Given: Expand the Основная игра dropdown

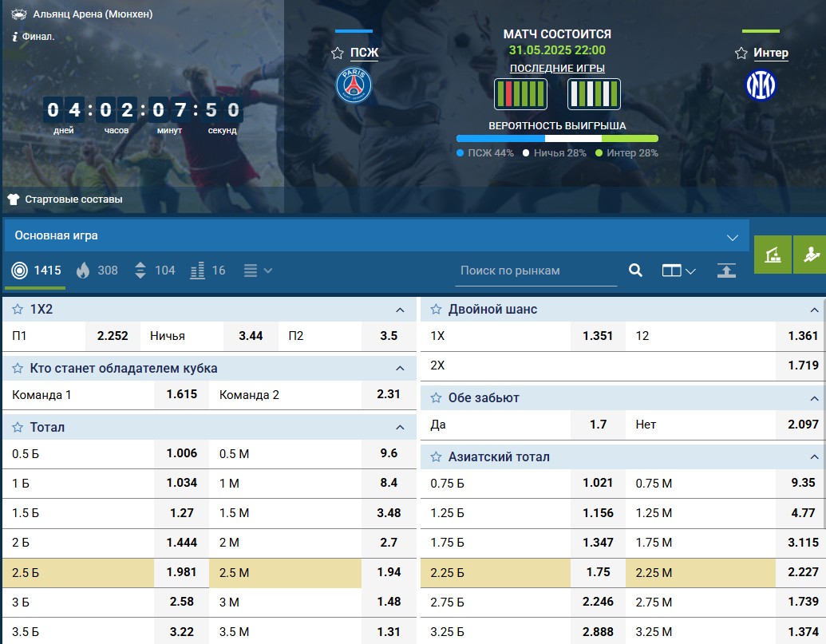Looking at the screenshot, I should click(x=733, y=238).
